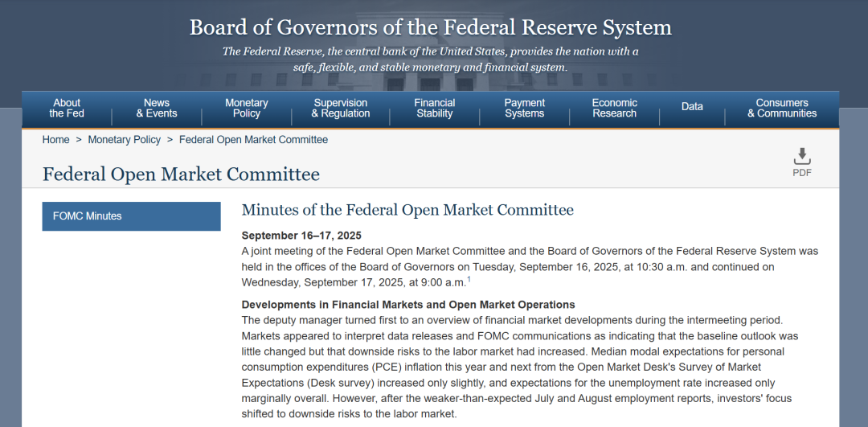The height and width of the screenshot is (427, 868).
Task: Click the Developments in Financial Markets subheading
Action: [408, 305]
